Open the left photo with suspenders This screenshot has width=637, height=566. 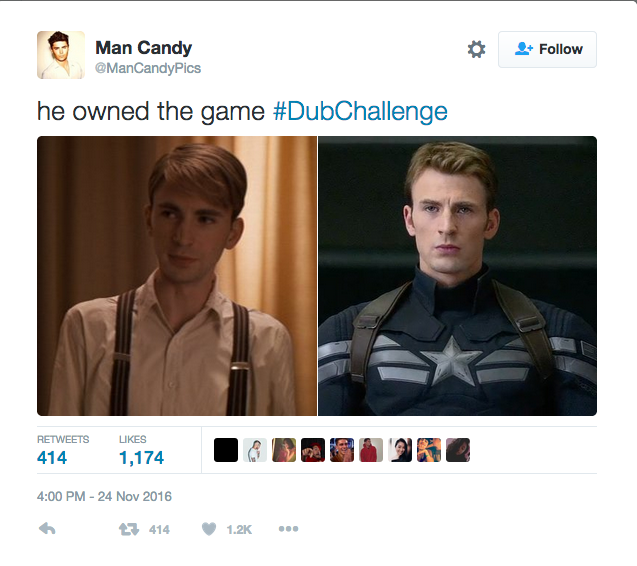177,276
